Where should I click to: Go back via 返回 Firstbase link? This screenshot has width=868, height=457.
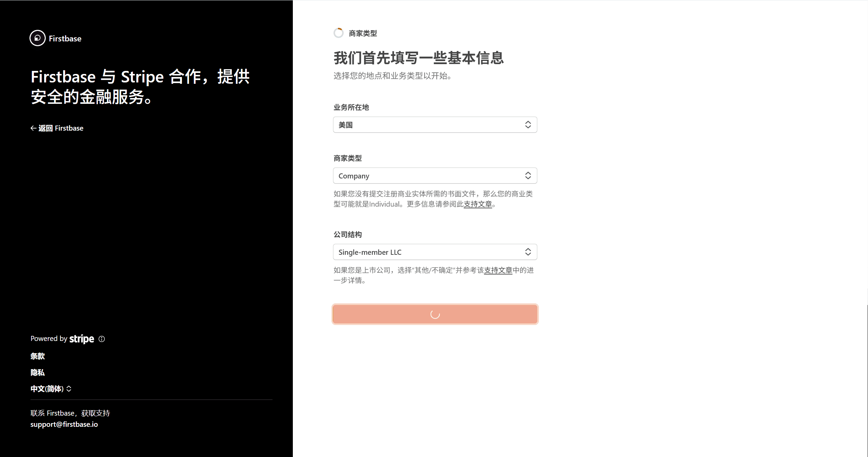pyautogui.click(x=57, y=128)
